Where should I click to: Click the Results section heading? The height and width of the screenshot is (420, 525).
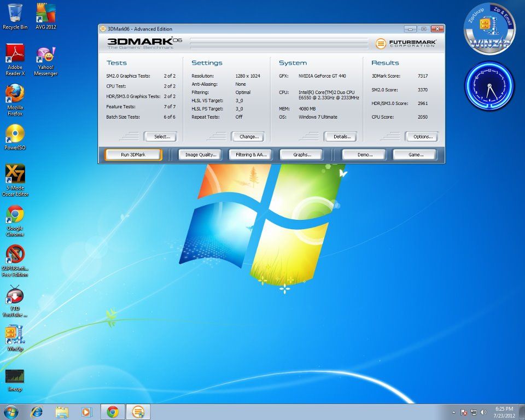point(385,63)
